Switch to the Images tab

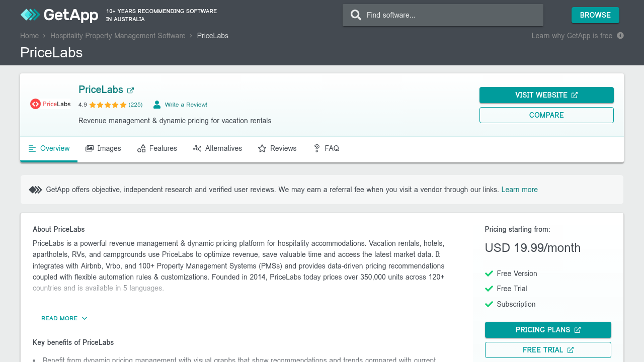[x=103, y=148]
